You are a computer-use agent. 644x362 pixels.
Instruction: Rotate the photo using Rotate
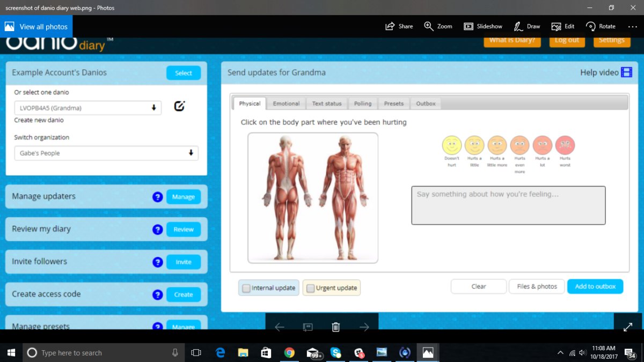coord(601,26)
